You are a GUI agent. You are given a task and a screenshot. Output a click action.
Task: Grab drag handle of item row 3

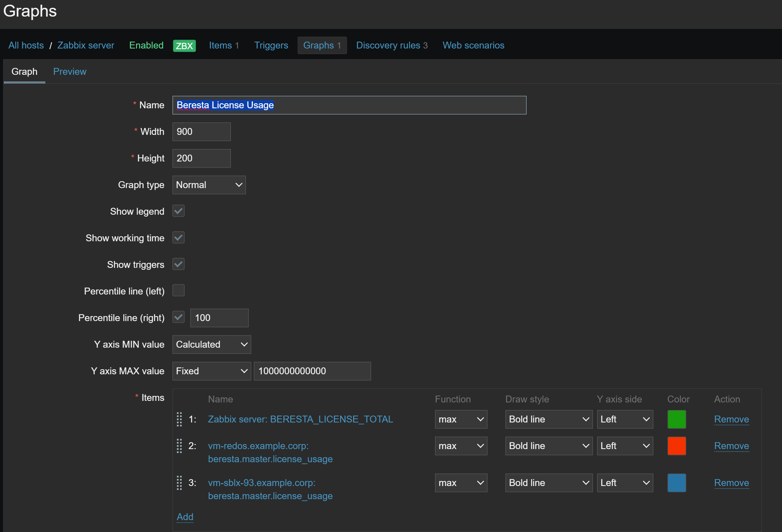(x=179, y=483)
